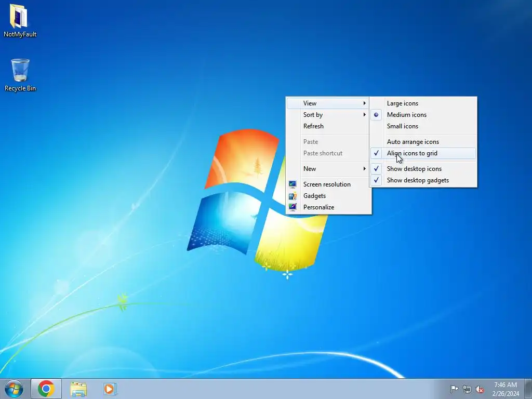The image size is (532, 399).
Task: Enable Auto arrange icons
Action: pyautogui.click(x=423, y=142)
